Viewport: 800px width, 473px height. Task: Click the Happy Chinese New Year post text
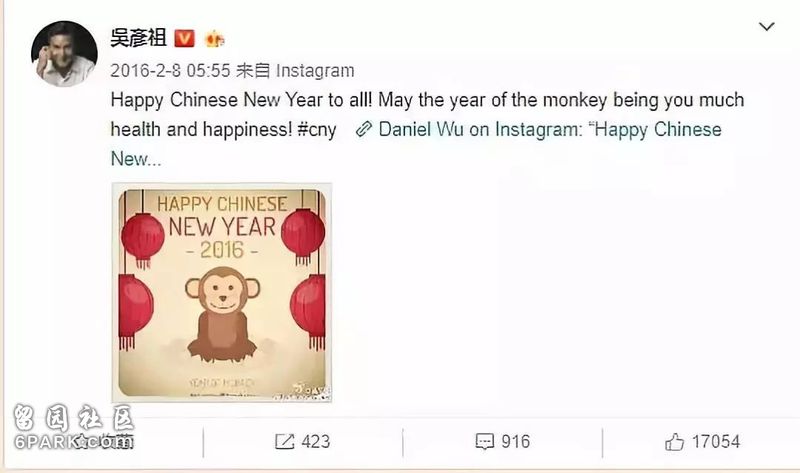click(427, 114)
